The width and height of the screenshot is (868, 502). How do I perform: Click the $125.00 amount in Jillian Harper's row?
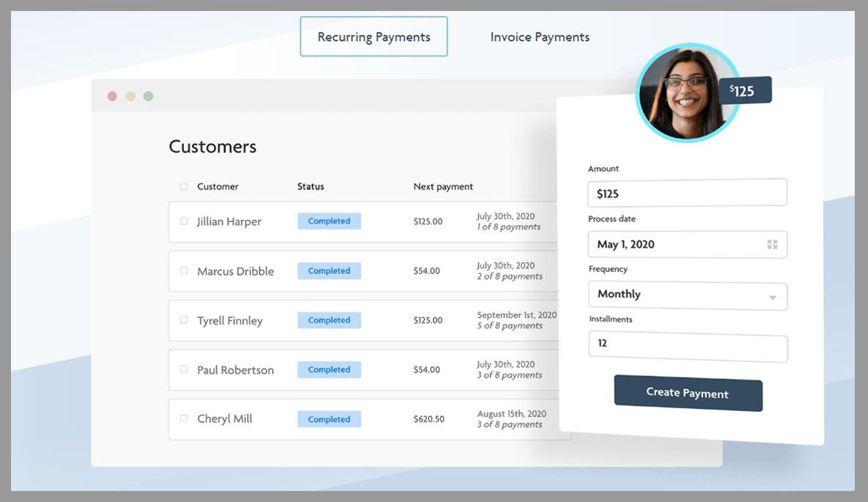pos(428,221)
